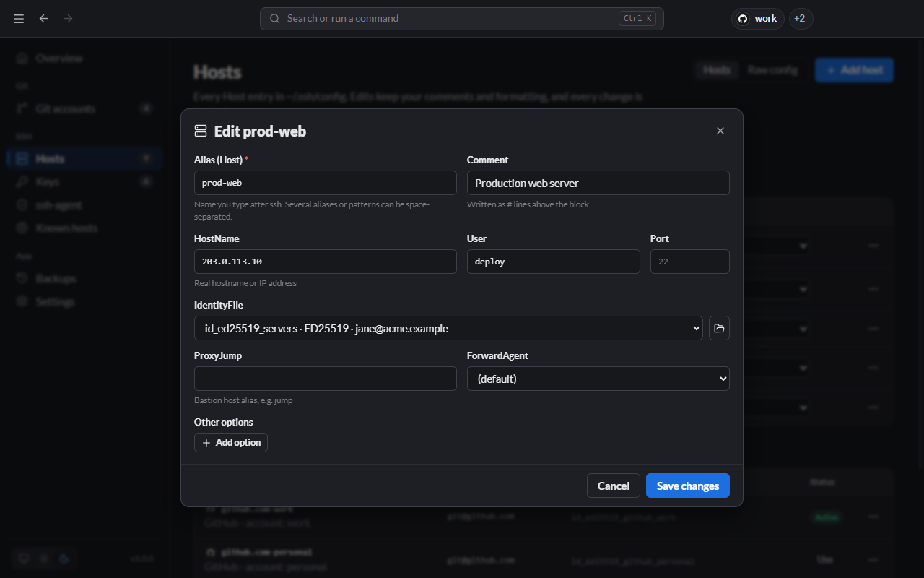Open Keys in the sidebar
Image resolution: width=924 pixels, height=578 pixels.
click(x=84, y=181)
